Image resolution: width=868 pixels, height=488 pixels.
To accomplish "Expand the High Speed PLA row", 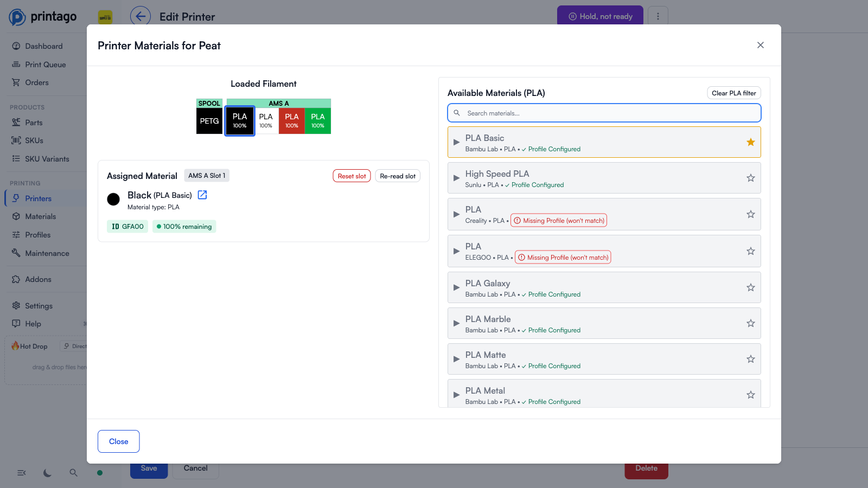I will click(x=456, y=178).
